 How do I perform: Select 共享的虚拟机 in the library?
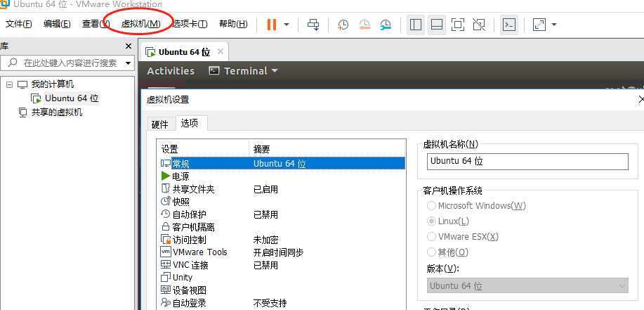57,112
